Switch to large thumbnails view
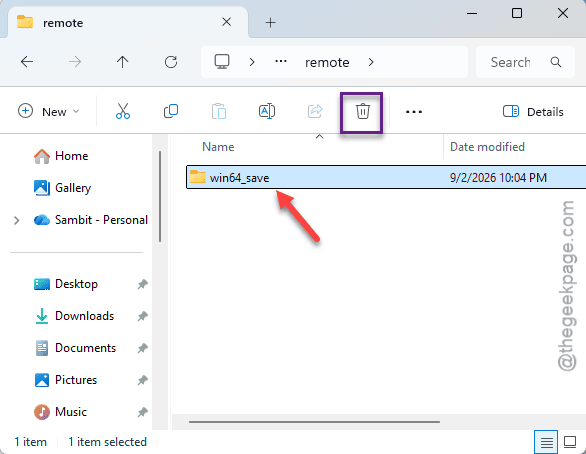Screen dimensions: 586x454 click(570, 442)
